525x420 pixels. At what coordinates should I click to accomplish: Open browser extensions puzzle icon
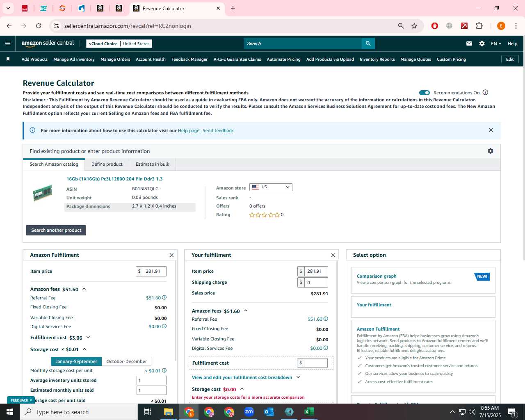click(x=479, y=26)
